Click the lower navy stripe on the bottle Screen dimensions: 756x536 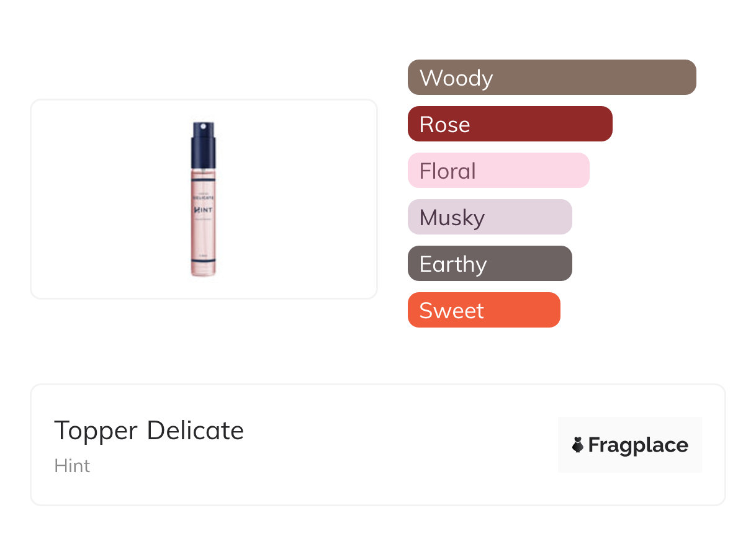pos(203,261)
